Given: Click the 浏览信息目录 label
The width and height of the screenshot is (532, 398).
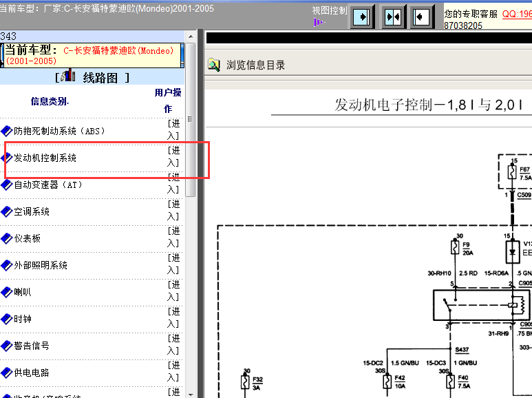Looking at the screenshot, I should [x=255, y=65].
